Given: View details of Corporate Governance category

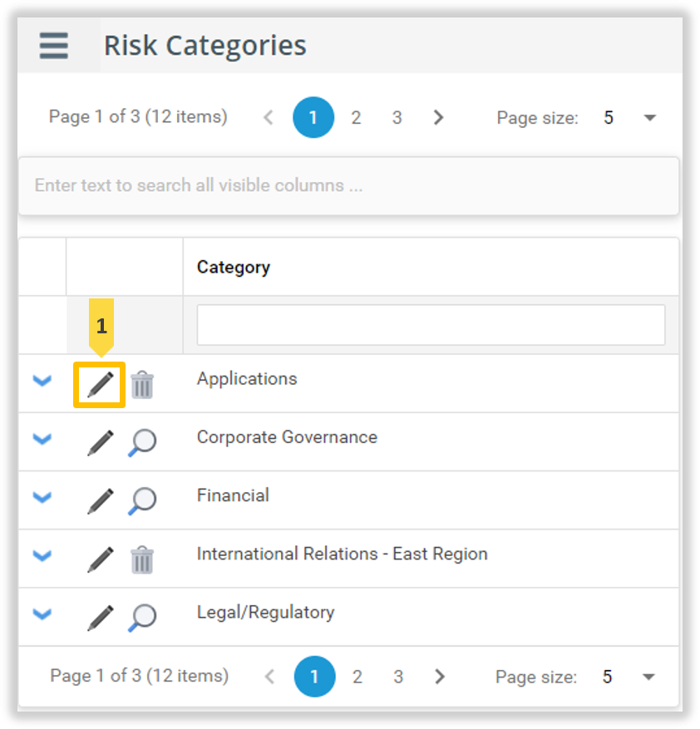Looking at the screenshot, I should click(142, 442).
